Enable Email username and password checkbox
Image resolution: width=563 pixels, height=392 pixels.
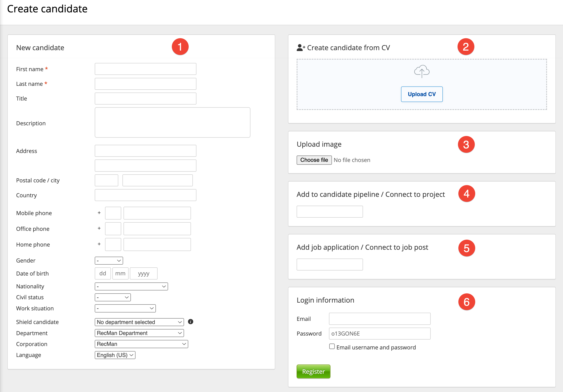pyautogui.click(x=332, y=346)
